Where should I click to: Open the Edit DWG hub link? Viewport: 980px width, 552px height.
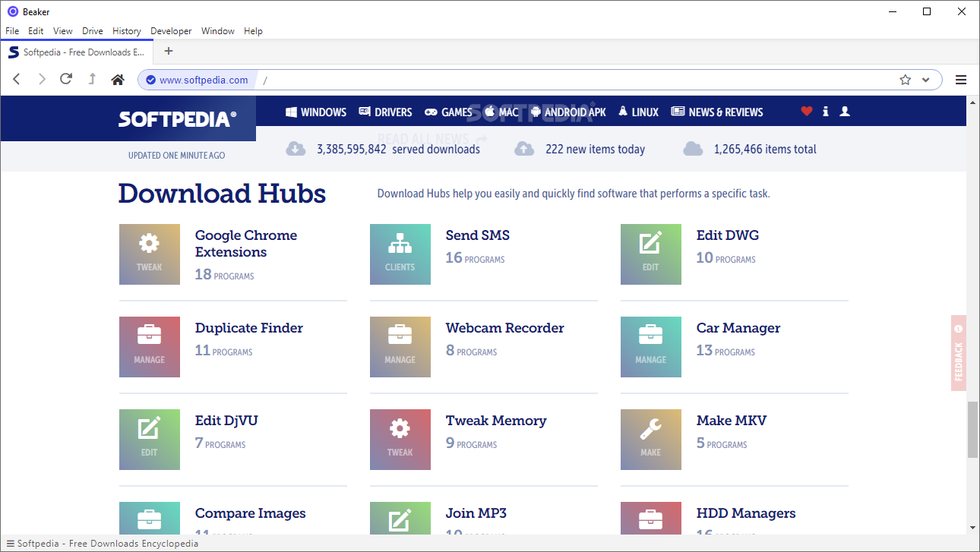pos(728,235)
